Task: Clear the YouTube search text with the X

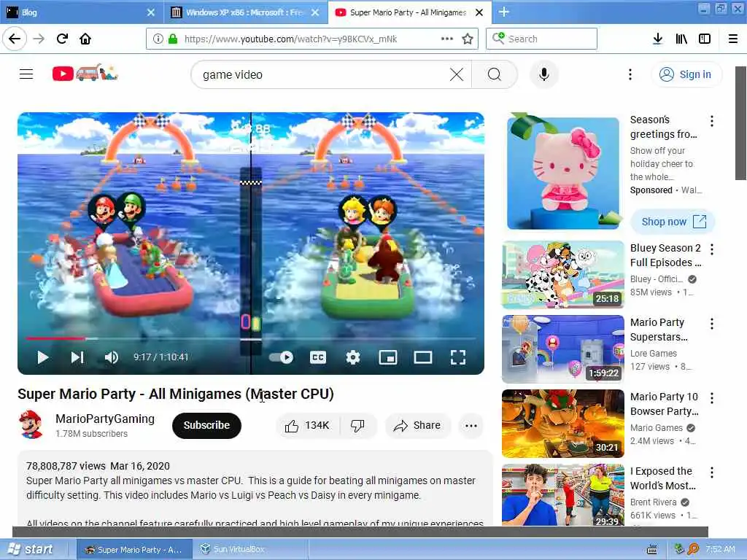Action: coord(457,74)
